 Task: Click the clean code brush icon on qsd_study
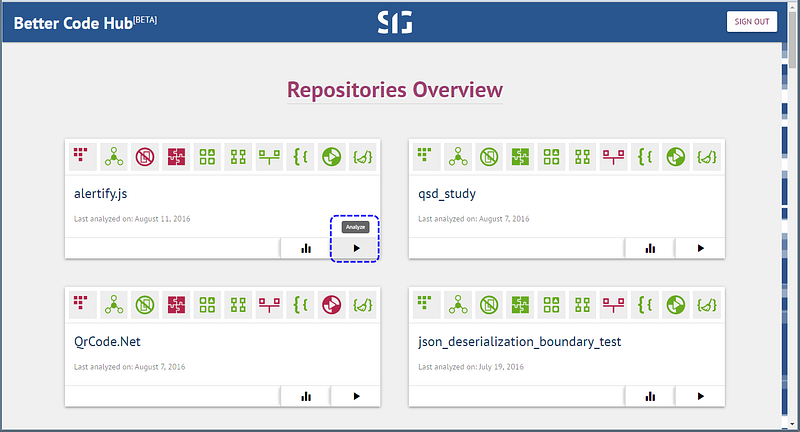pos(707,157)
